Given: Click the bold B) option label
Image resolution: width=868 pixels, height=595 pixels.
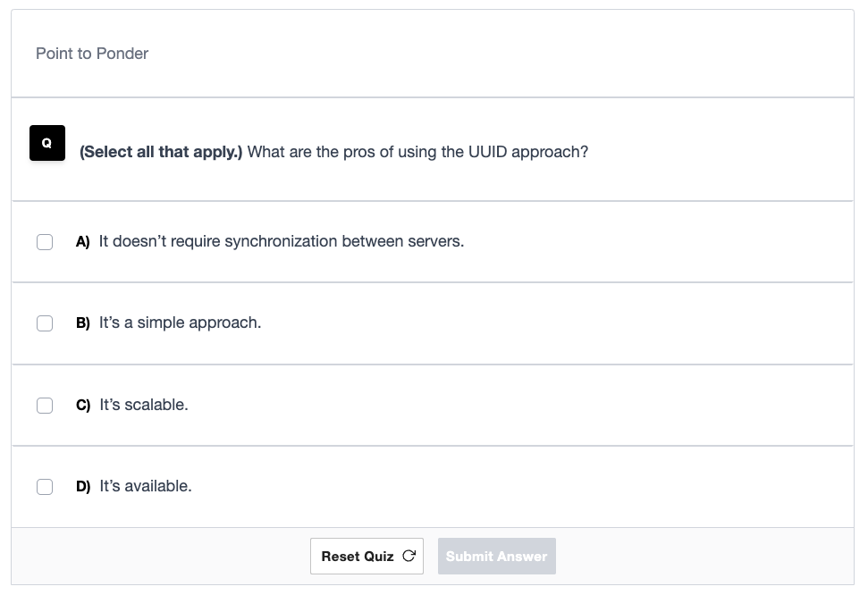Looking at the screenshot, I should pyautogui.click(x=83, y=323).
